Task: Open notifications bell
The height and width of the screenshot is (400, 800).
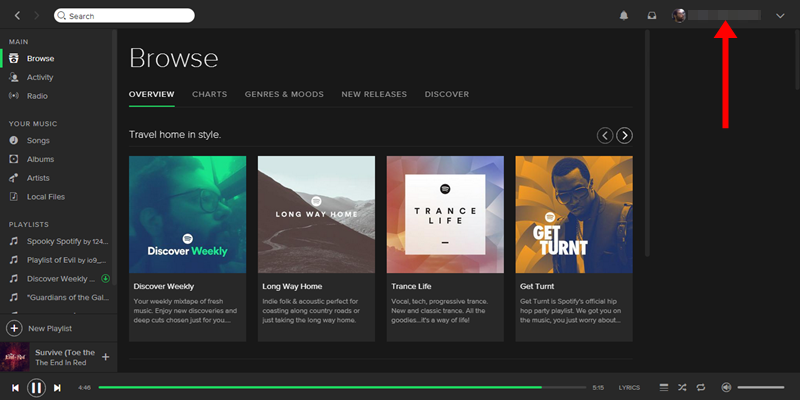Action: 623,16
